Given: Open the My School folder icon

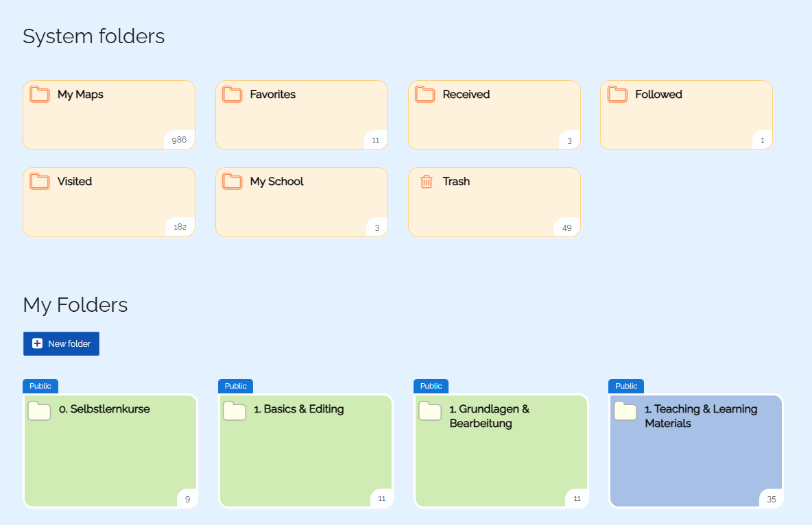Looking at the screenshot, I should click(x=232, y=181).
